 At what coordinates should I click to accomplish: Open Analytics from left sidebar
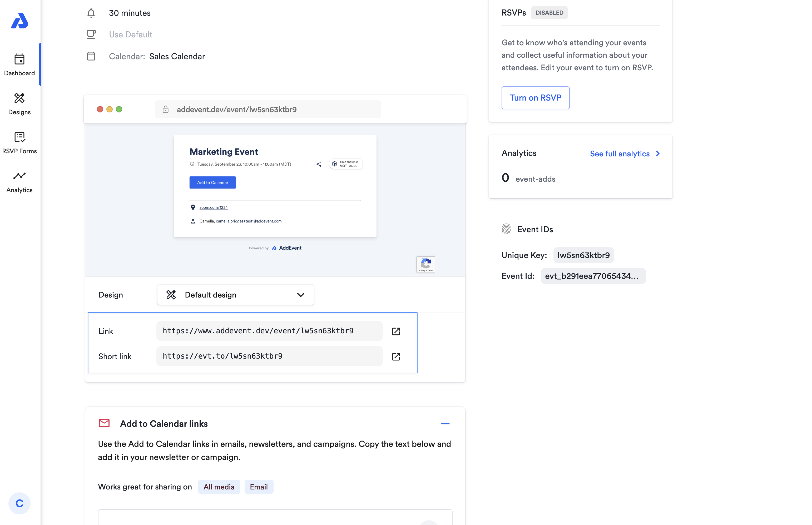pos(19,182)
